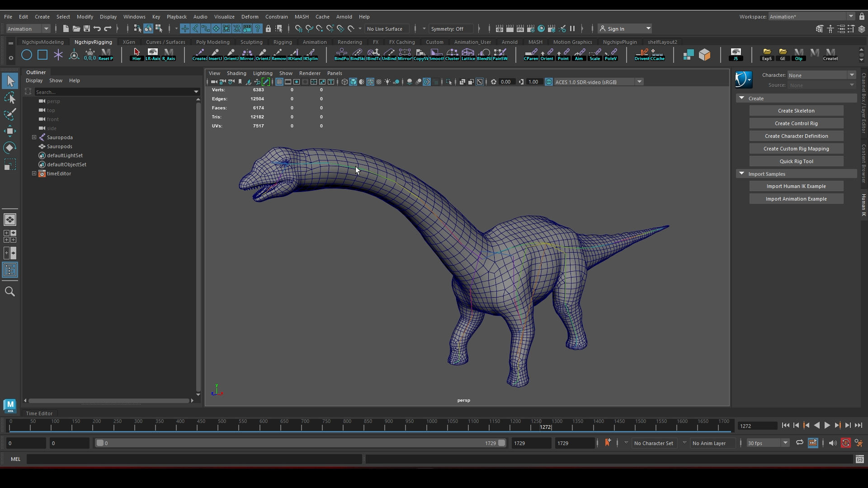Choose the IKHand shelf tool
The image size is (868, 488).
tap(294, 55)
